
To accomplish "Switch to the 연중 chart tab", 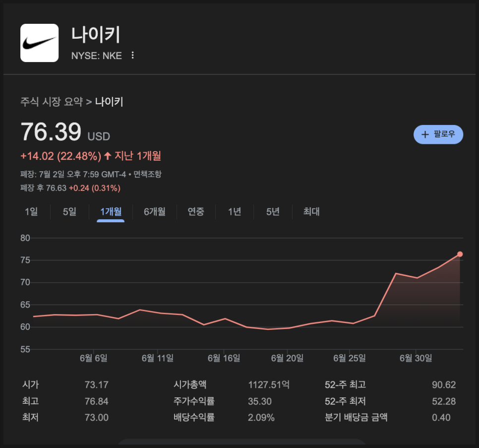I will coord(196,211).
